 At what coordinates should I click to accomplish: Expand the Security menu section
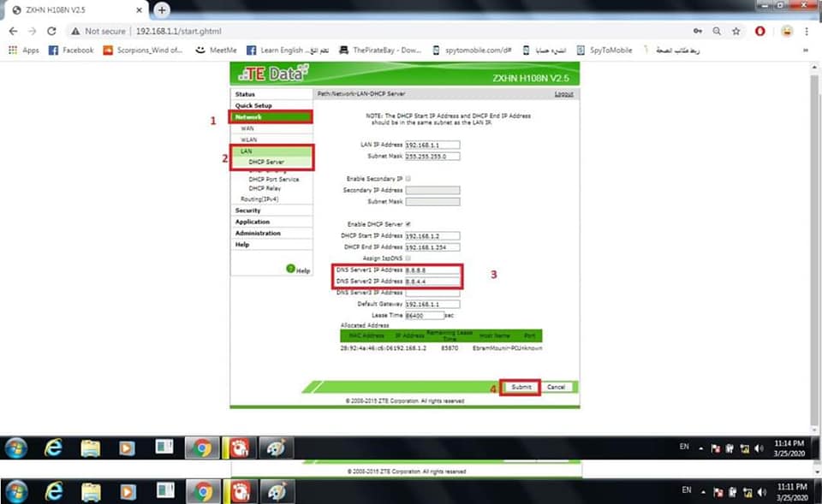248,210
